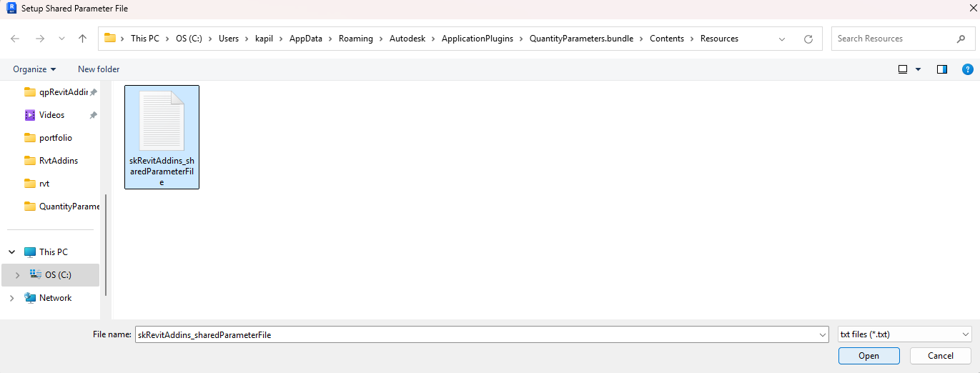Click AppData breadcrumb segment
980x373 pixels.
(307, 39)
